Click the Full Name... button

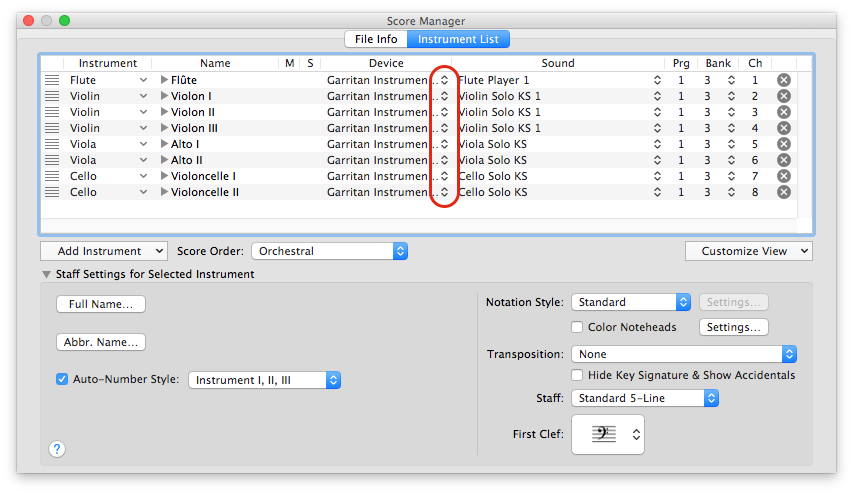101,304
